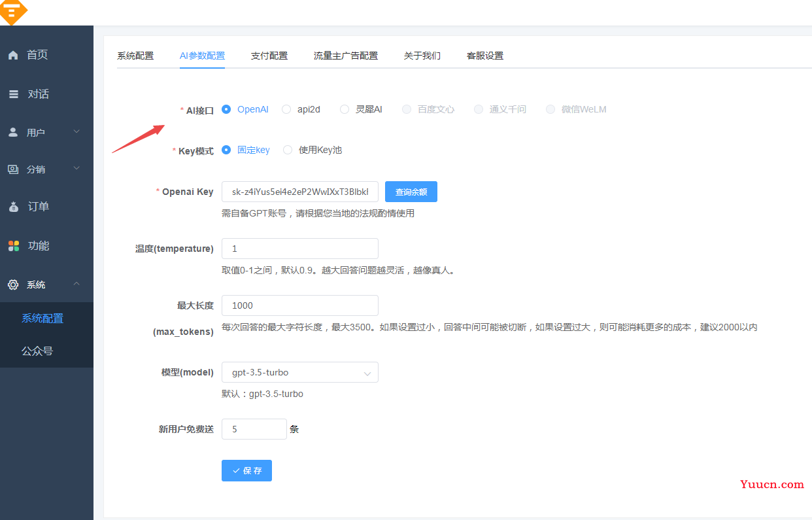Switch to the 客服设置 tab
Screen dimensions: 812x520
click(485, 56)
